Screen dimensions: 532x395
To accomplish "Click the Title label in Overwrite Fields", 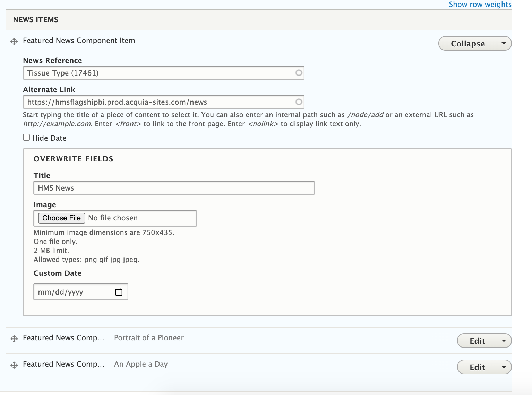I will coord(42,176).
